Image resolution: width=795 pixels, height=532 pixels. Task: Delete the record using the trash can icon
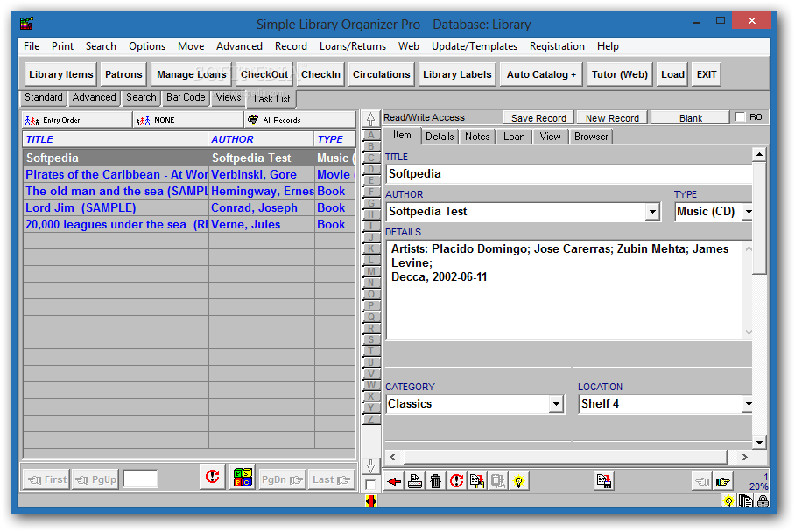click(435, 481)
